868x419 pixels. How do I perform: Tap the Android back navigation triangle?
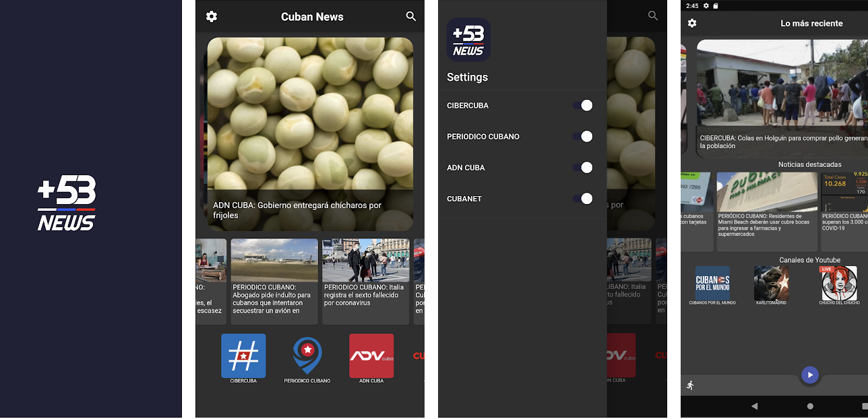754,406
